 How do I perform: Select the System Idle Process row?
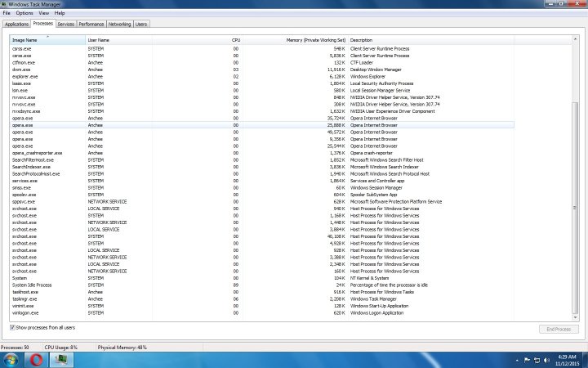[x=262, y=285]
